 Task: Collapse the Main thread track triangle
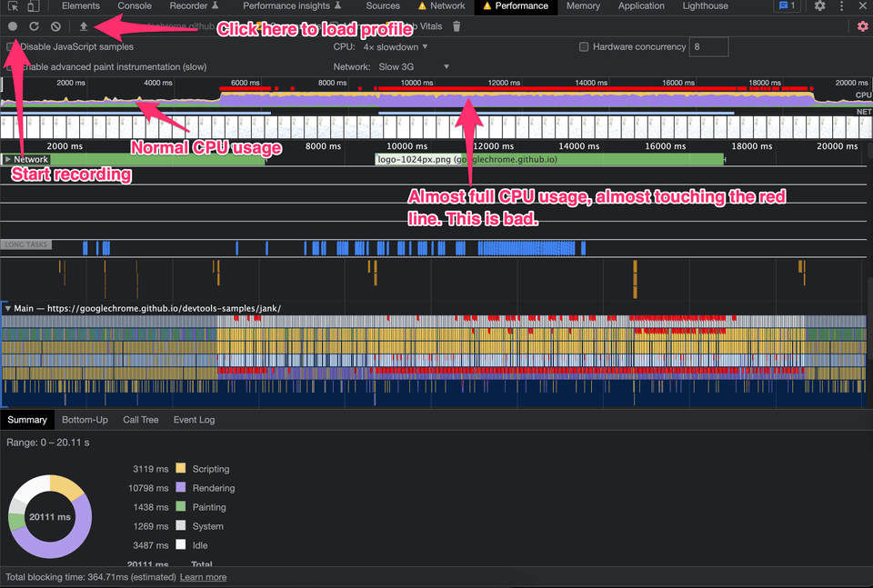pos(8,308)
